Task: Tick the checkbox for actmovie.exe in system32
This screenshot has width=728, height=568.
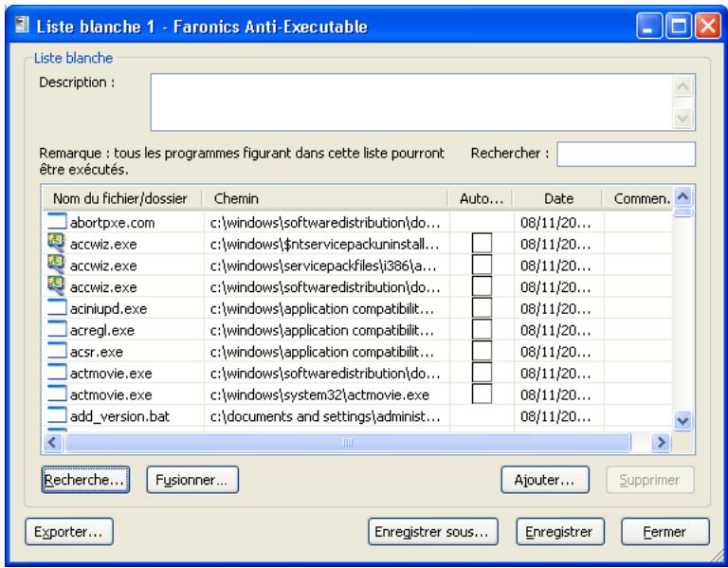Action: coord(482,394)
